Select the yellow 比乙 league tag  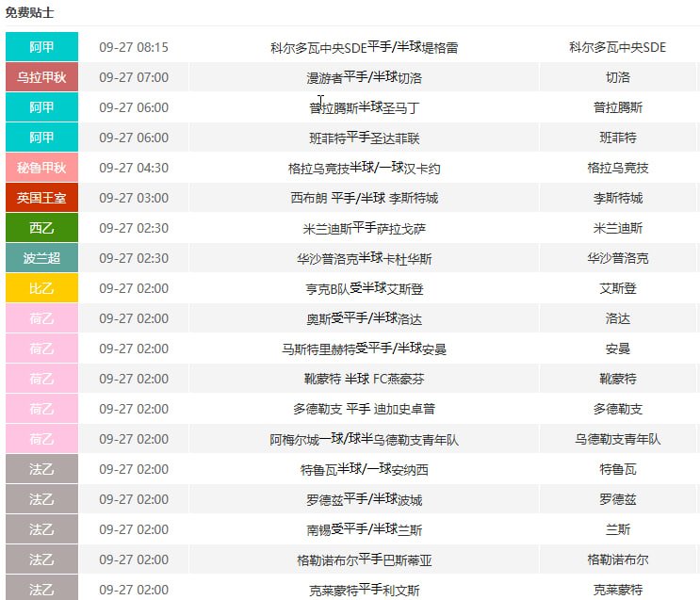[41, 288]
